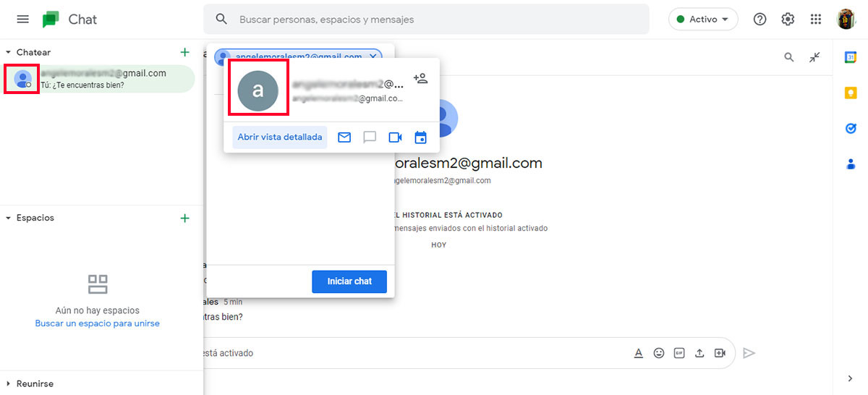Collapse the chat with the arrows icon
Image resolution: width=868 pixels, height=395 pixels.
coord(815,57)
